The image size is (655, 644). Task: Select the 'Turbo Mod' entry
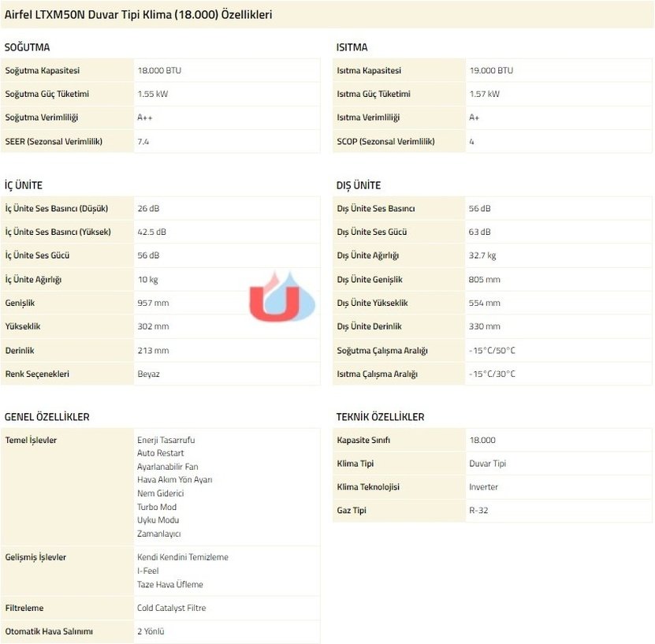[x=157, y=507]
